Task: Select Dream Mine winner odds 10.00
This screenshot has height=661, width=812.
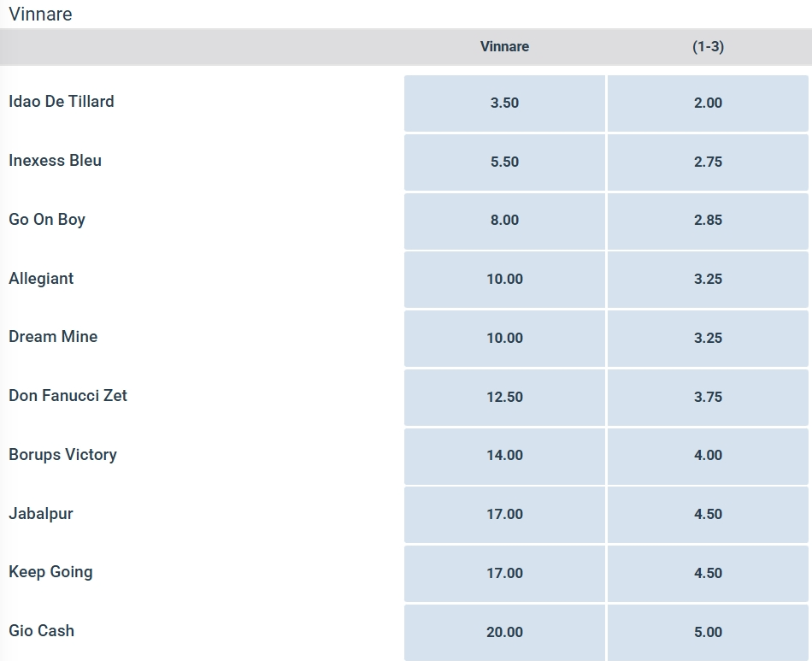Action: (x=504, y=339)
